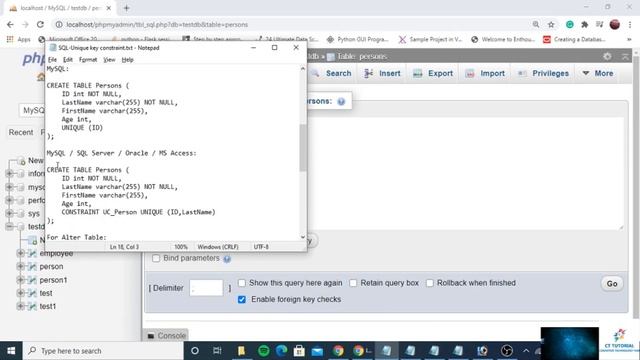Click help icon beside table persons heading
This screenshot has width=640, height=360.
tap(341, 102)
